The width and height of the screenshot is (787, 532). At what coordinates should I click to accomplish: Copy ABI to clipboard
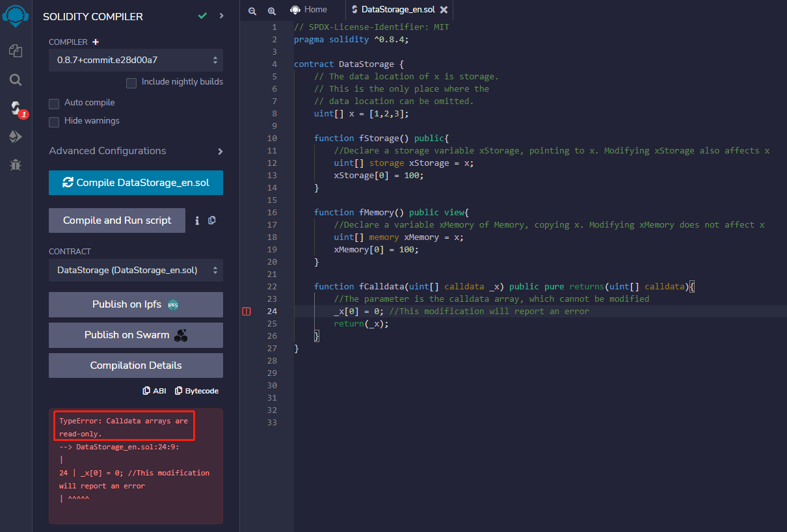point(155,391)
